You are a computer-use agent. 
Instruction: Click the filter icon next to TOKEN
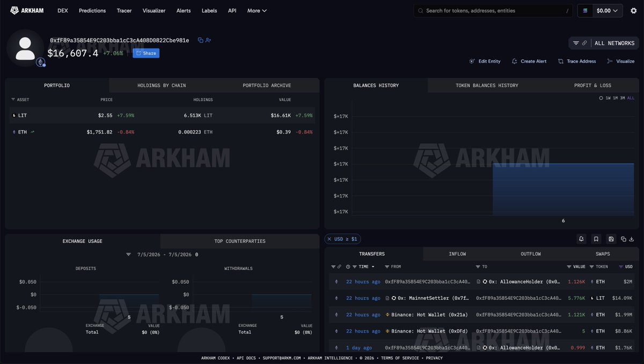click(591, 266)
